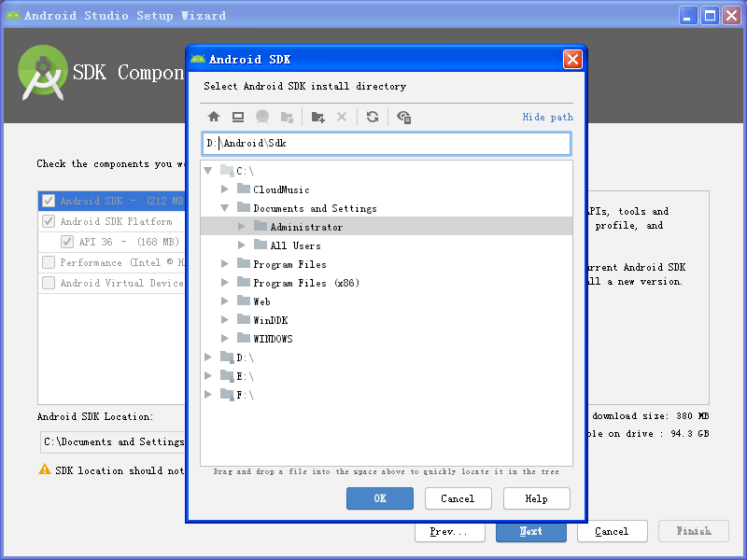Toggle show hidden files and directories icon
Image resolution: width=747 pixels, height=560 pixels.
(404, 117)
